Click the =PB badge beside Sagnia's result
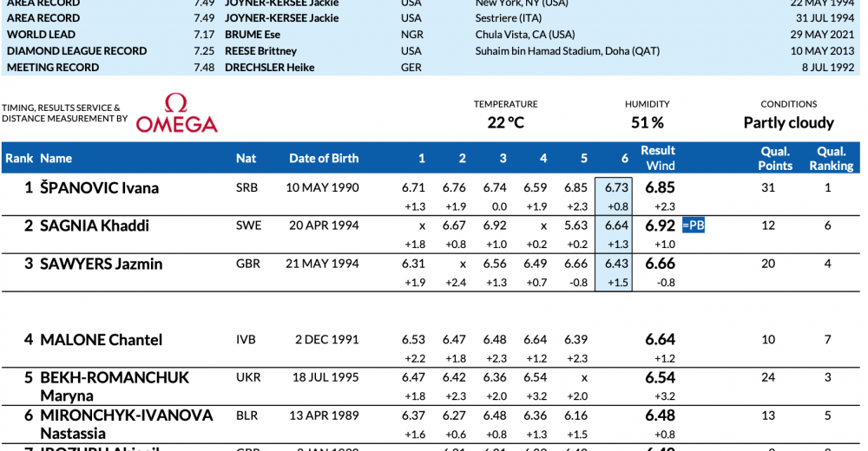 [x=693, y=225]
